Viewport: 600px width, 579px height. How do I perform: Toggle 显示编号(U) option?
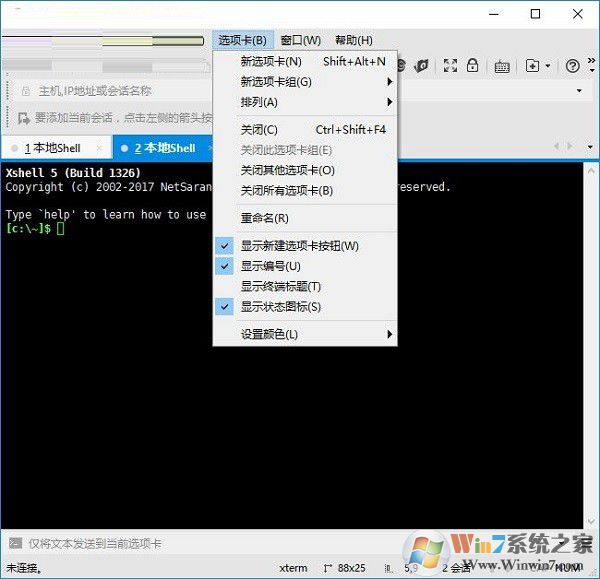(224, 266)
